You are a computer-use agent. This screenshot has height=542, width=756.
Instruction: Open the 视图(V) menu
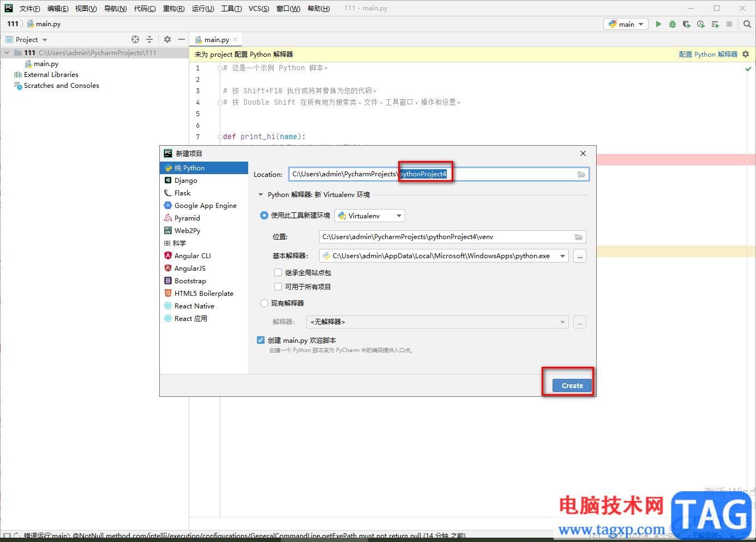(86, 8)
